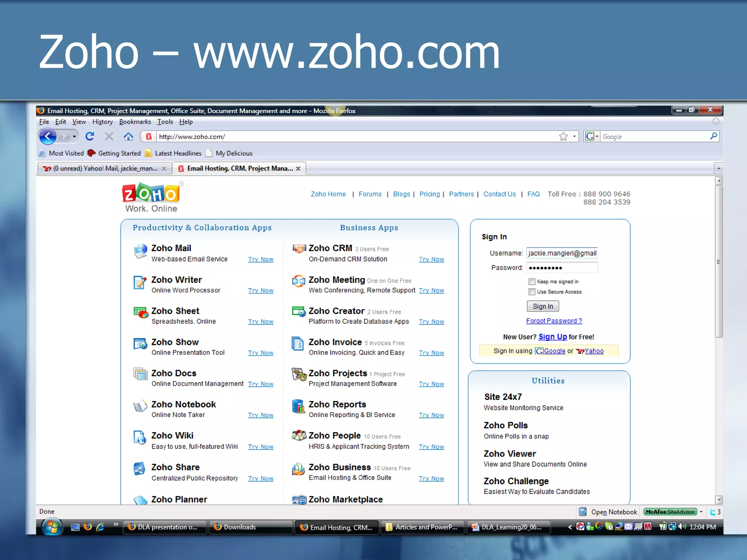Click the Zoho Meeting icon
This screenshot has width=747, height=560.
point(299,281)
